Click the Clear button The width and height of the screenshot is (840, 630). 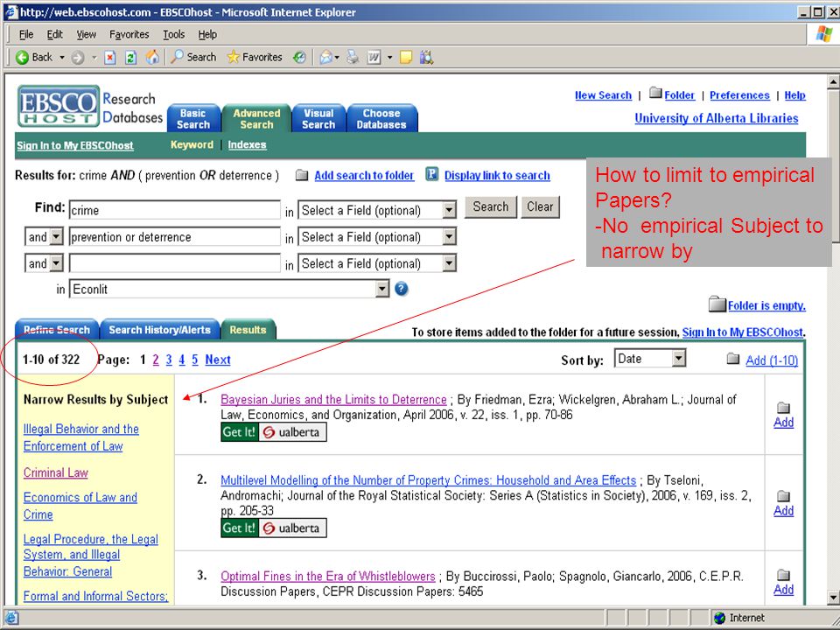point(540,206)
